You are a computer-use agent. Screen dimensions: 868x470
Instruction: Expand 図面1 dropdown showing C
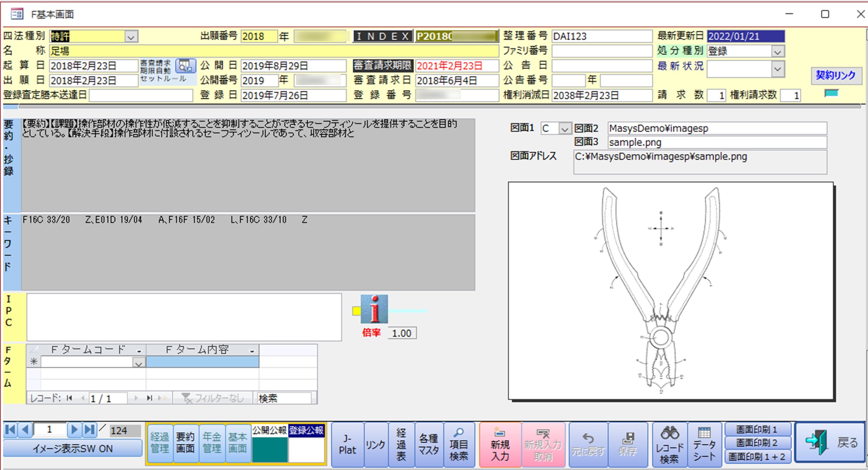tap(565, 128)
